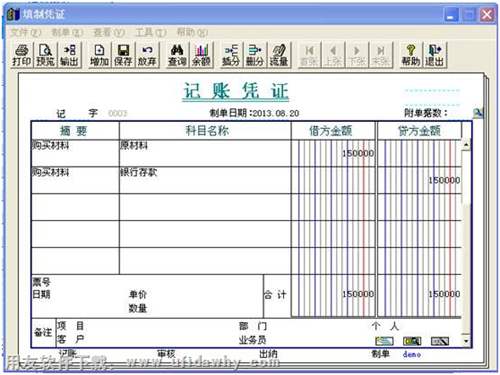Screen dimensions: 500x375
Task: Click the voucher number field 0003
Action: click(118, 113)
